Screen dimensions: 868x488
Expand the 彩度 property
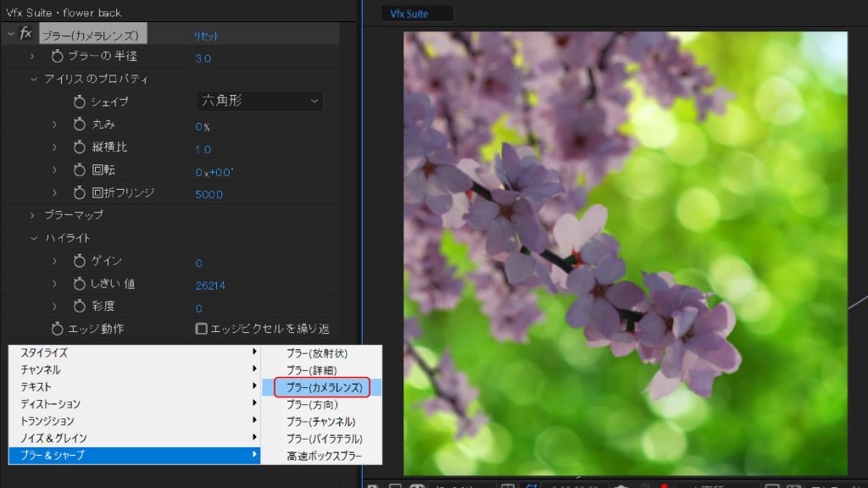(x=54, y=306)
